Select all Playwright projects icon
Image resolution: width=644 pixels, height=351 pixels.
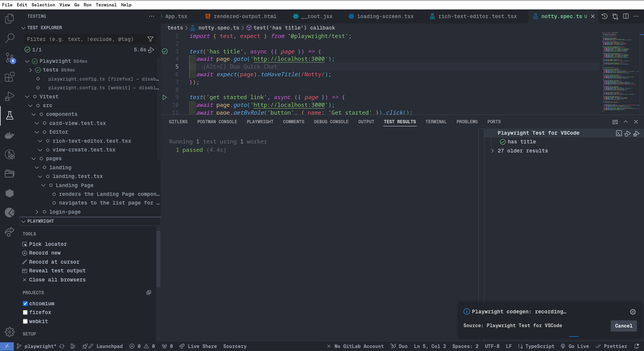pos(149,293)
